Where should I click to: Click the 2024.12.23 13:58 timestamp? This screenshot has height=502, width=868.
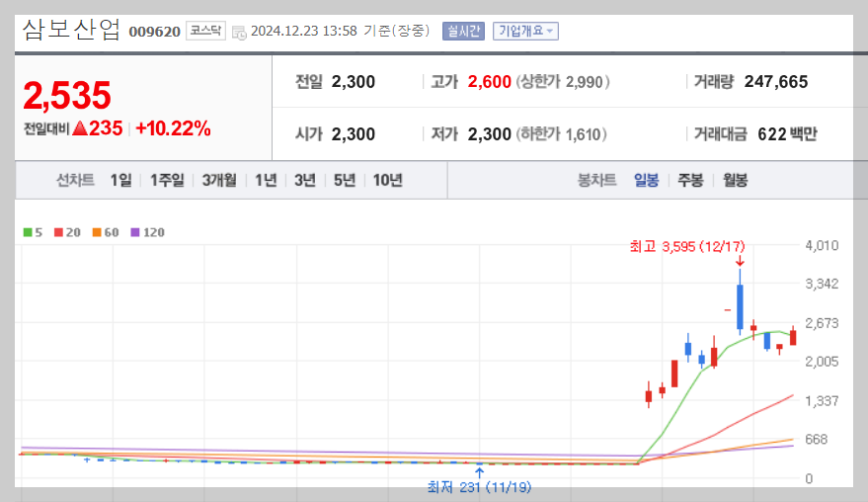tap(304, 31)
